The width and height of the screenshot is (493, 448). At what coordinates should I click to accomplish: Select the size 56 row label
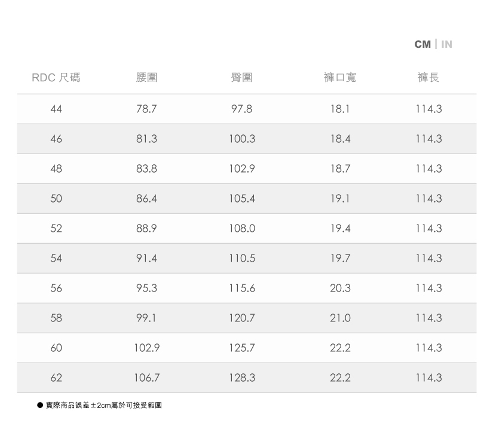(56, 289)
